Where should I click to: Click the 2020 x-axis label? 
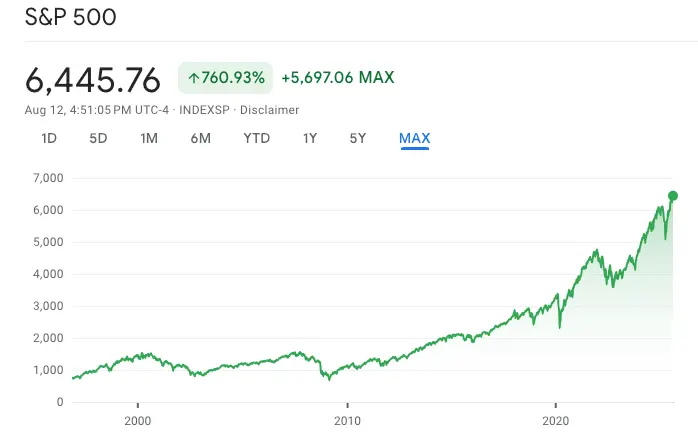tap(555, 420)
